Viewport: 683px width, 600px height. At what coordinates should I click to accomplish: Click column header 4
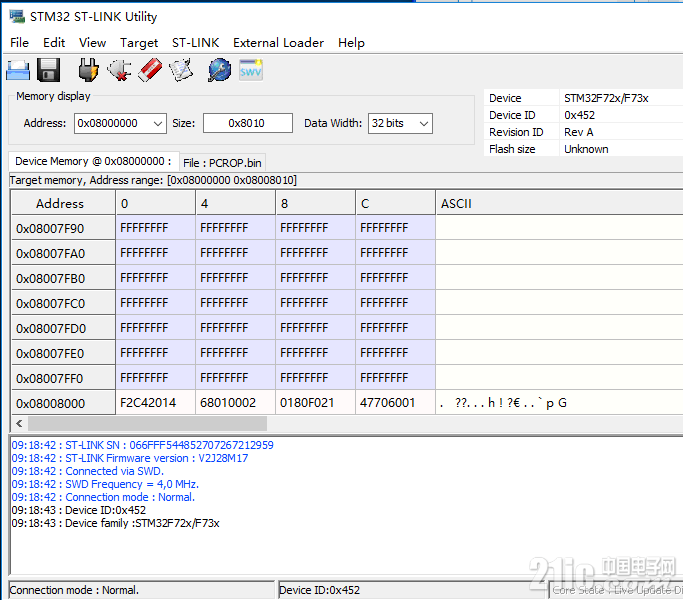236,203
